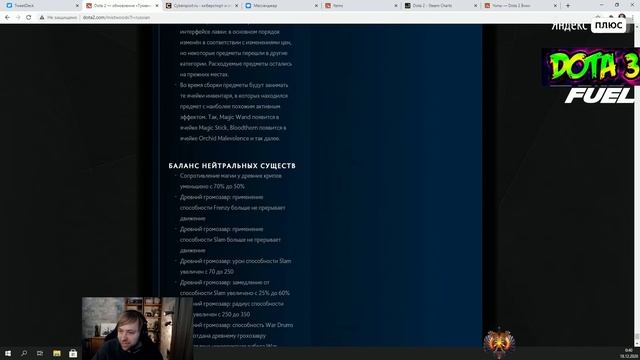Reload the current page
This screenshot has height=360, width=640.
point(29,18)
